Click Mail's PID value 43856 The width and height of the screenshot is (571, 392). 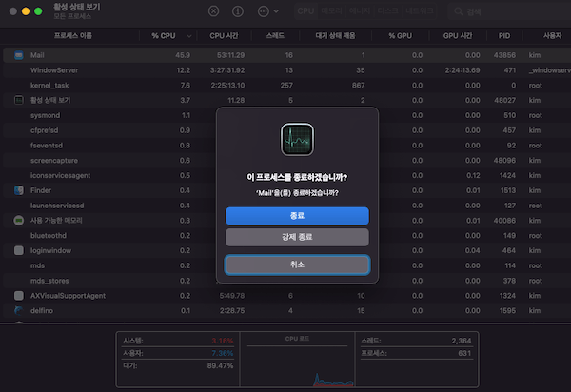[504, 55]
